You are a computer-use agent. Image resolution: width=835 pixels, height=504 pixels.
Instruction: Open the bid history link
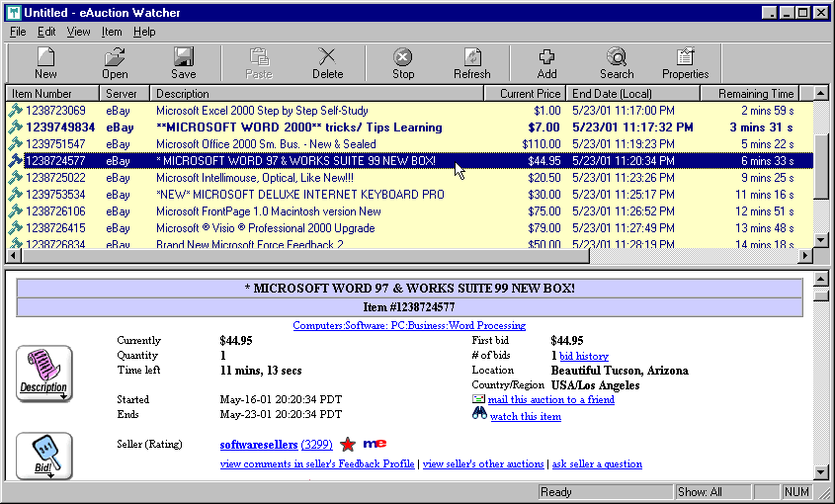click(583, 356)
